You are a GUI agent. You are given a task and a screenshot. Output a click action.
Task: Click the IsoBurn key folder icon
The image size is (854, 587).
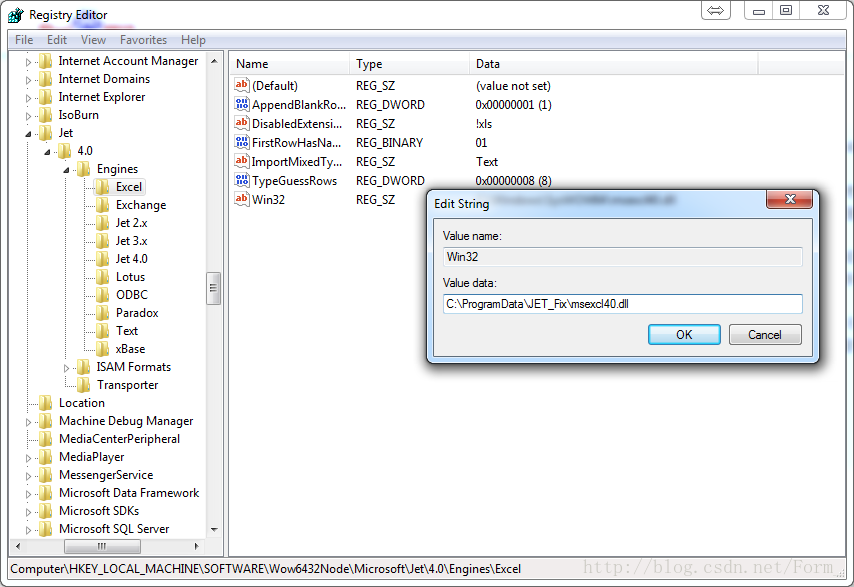click(46, 115)
